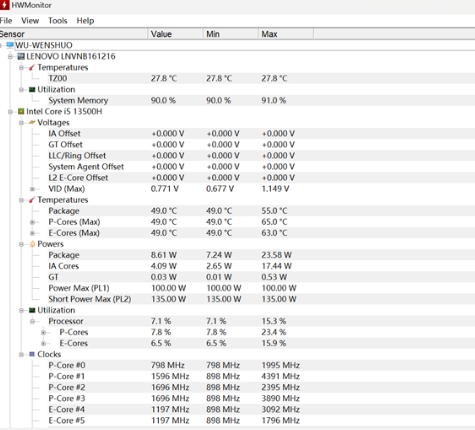Collapse the Processor utilization node
475x430 pixels.
click(32, 321)
